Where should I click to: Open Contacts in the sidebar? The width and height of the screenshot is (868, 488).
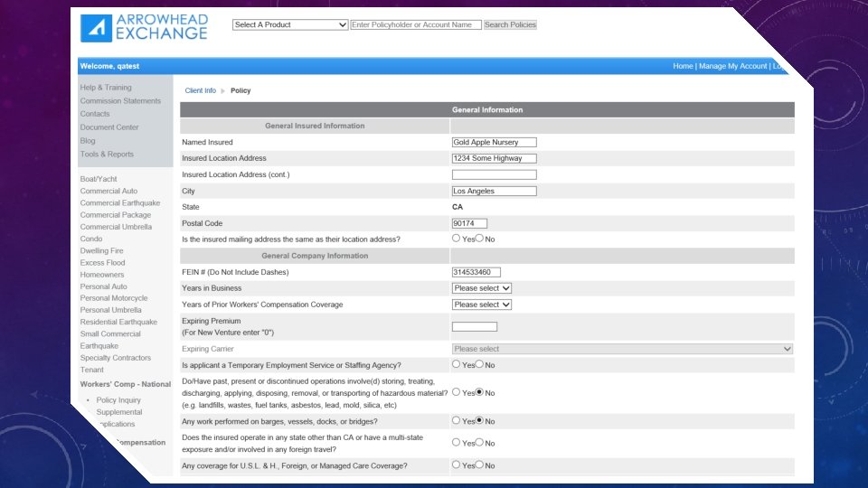click(95, 114)
